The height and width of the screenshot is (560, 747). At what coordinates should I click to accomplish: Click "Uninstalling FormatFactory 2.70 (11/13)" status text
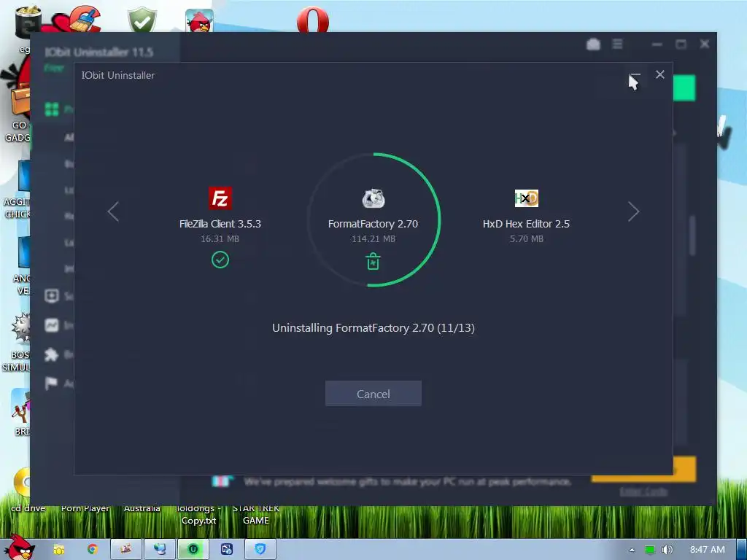click(x=373, y=327)
